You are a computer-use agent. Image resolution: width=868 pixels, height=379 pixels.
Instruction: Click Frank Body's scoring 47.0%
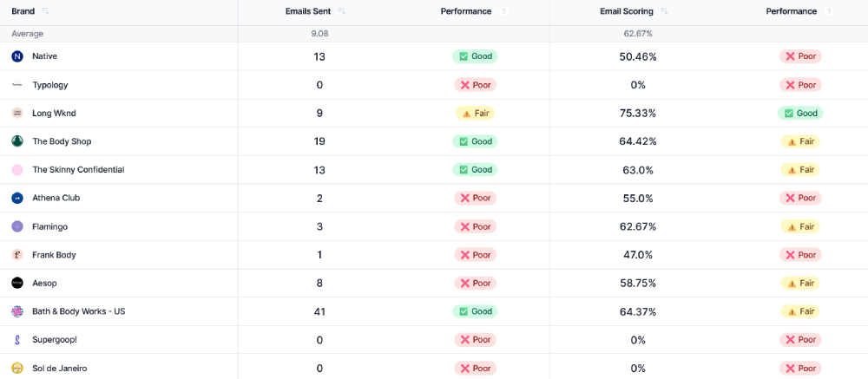[x=638, y=254]
